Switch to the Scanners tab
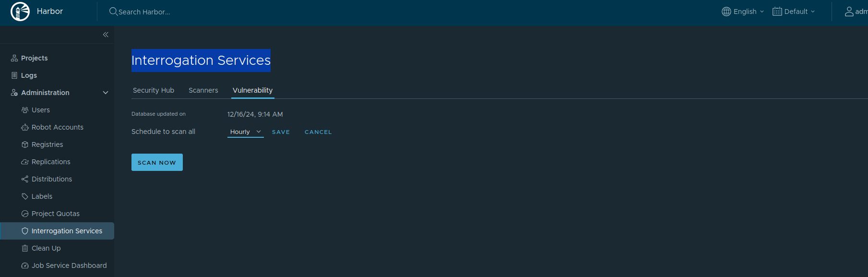The height and width of the screenshot is (277, 868). [x=203, y=90]
